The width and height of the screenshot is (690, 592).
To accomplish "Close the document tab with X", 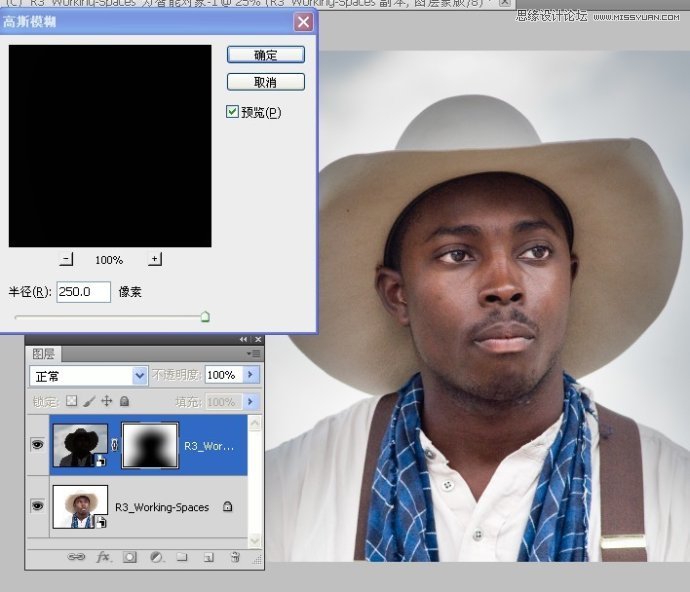I will click(x=505, y=3).
